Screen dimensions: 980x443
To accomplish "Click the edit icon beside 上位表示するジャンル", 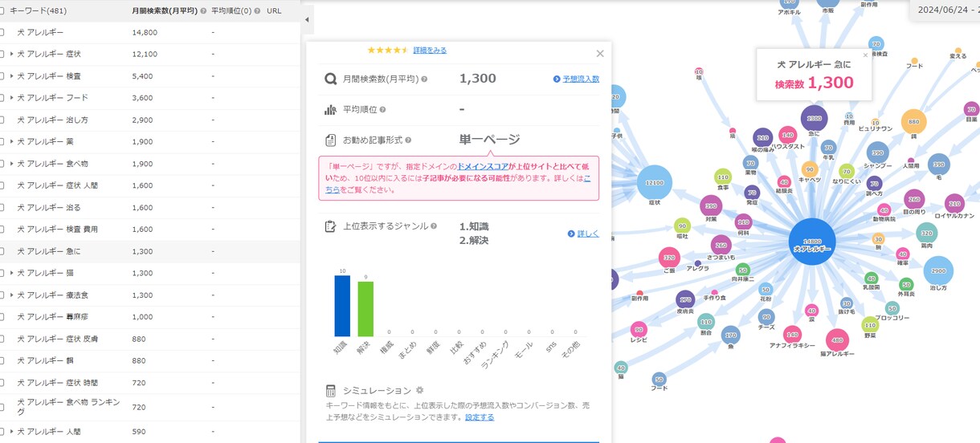I will pyautogui.click(x=330, y=226).
